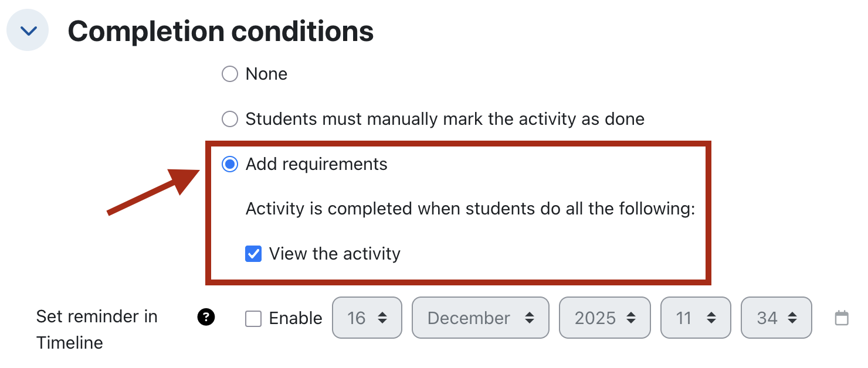Open the December month dropdown

480,318
